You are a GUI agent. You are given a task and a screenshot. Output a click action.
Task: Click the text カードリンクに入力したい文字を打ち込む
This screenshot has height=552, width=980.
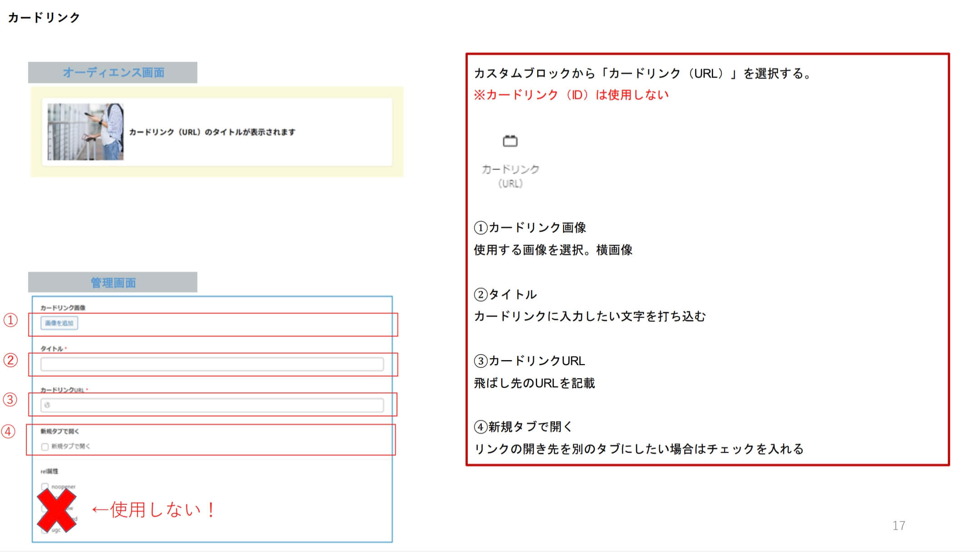pyautogui.click(x=590, y=316)
